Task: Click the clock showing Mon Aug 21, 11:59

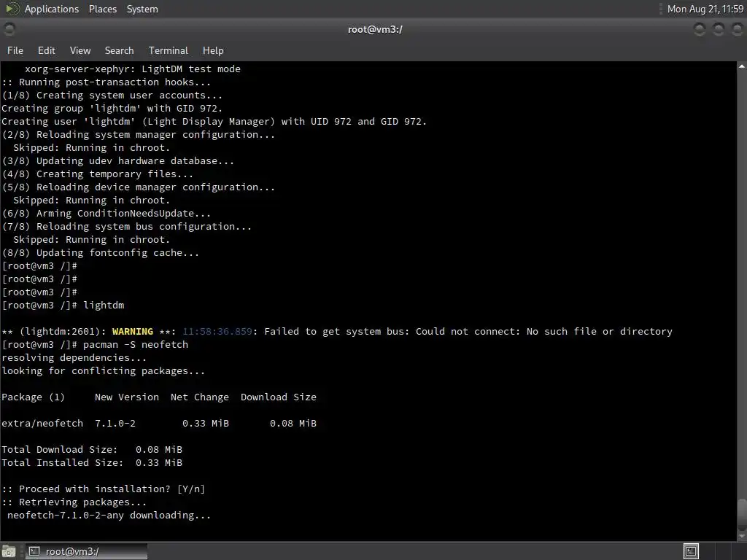Action: pyautogui.click(x=705, y=9)
